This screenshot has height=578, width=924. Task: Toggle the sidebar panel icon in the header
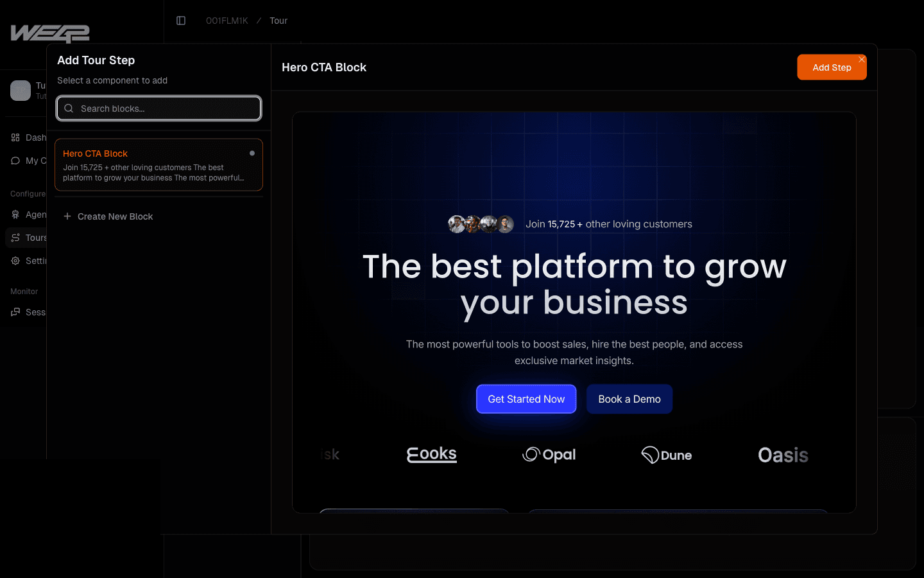181,21
